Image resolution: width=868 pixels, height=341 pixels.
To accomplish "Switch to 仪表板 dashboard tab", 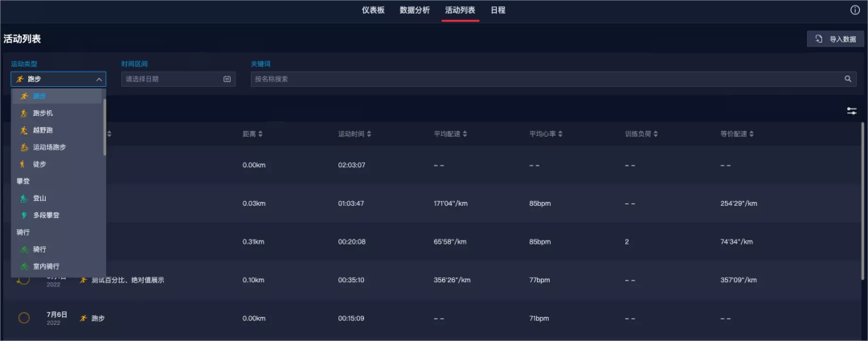I will tap(374, 10).
